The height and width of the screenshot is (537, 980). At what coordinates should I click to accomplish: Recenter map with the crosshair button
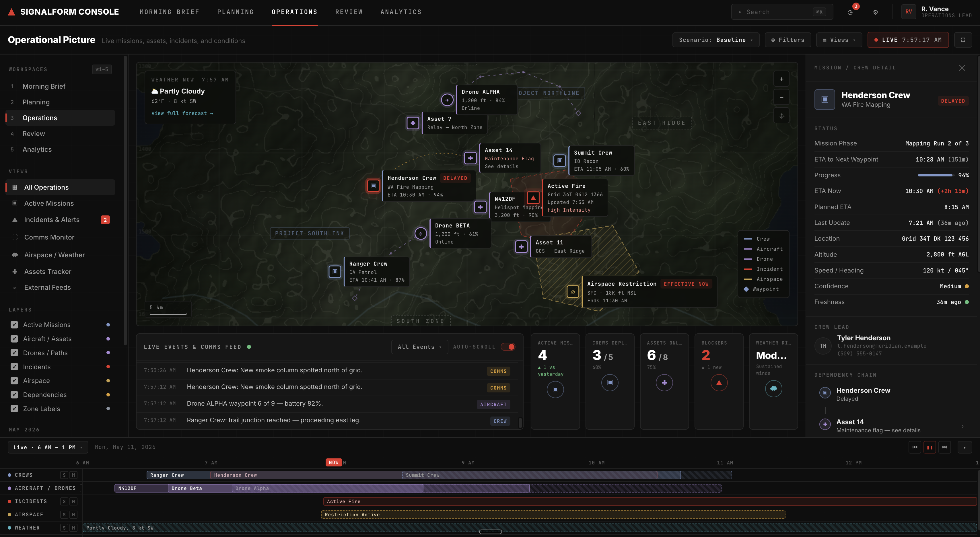pos(781,116)
